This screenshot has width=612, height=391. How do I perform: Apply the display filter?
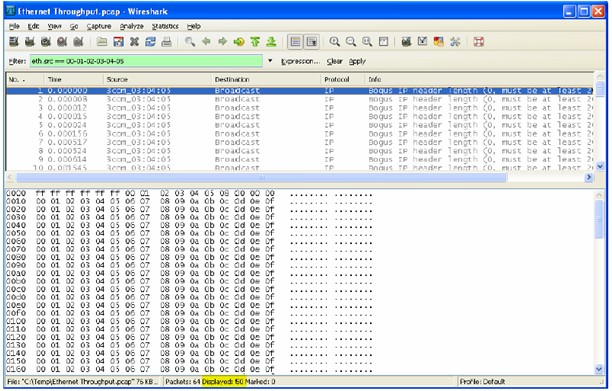pyautogui.click(x=357, y=61)
